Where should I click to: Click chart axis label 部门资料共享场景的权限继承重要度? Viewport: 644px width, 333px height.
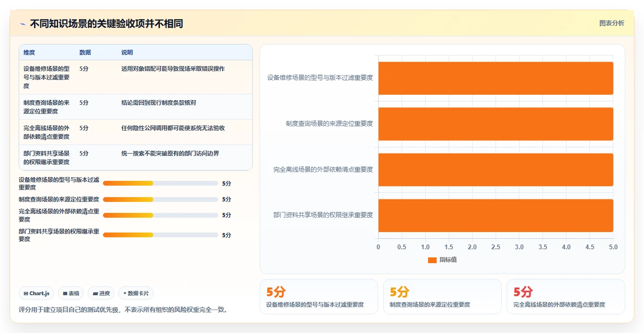323,215
